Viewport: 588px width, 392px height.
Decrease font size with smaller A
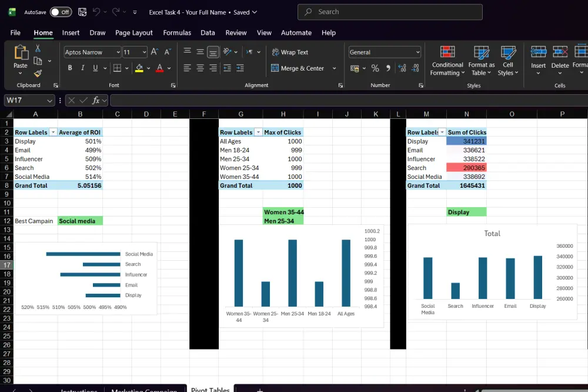(x=167, y=52)
